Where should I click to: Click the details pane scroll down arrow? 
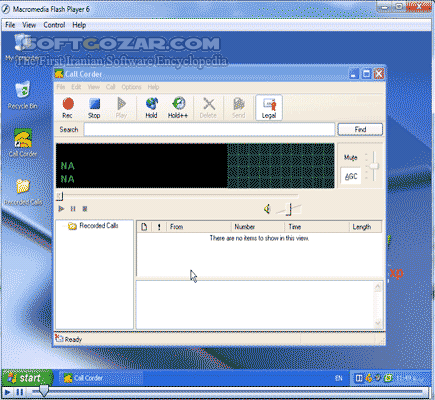[378, 323]
